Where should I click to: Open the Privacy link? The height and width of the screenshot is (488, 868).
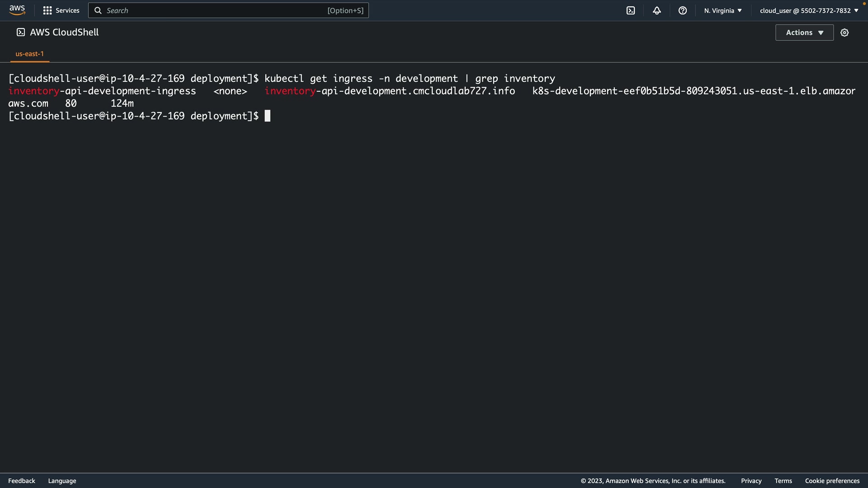click(751, 481)
